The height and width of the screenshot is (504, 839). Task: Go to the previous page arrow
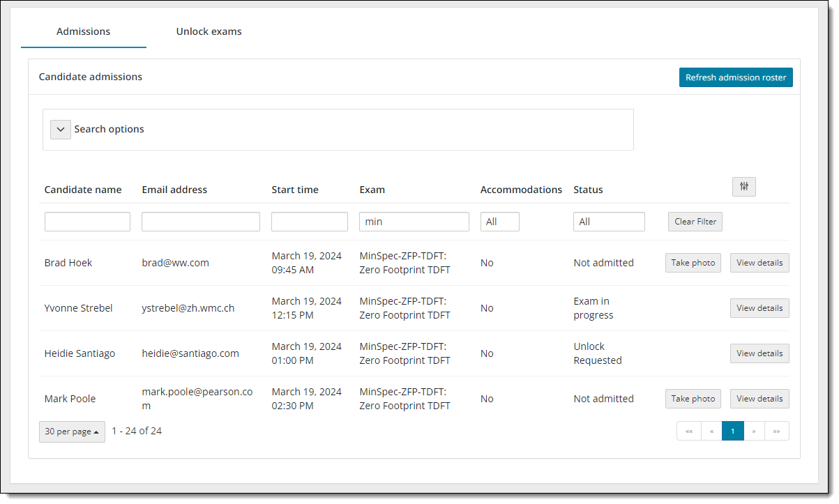pos(711,432)
